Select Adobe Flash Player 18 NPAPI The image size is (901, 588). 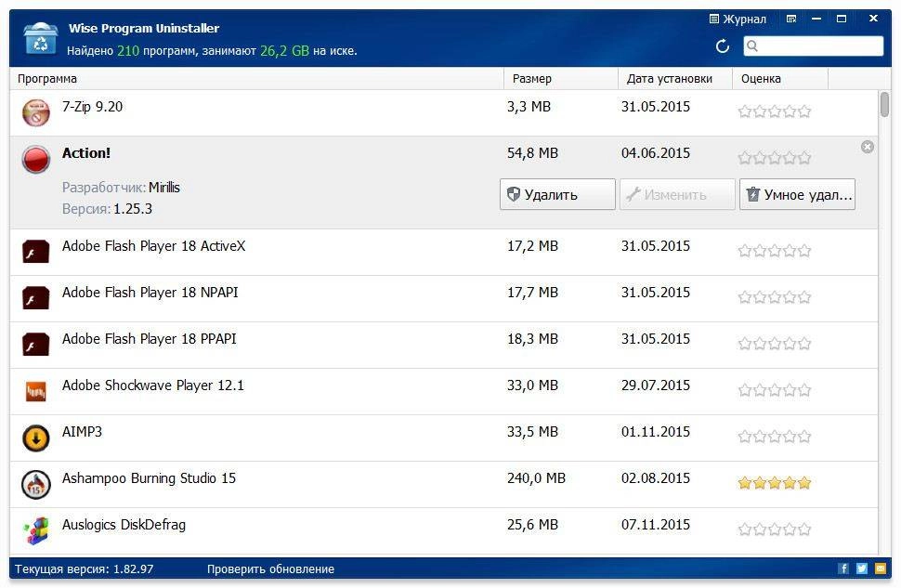(444, 299)
